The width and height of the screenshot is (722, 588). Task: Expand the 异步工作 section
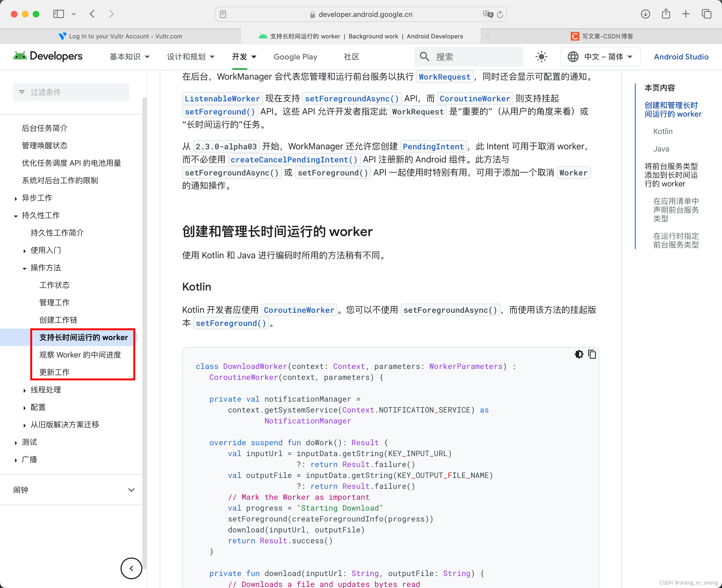(x=16, y=198)
